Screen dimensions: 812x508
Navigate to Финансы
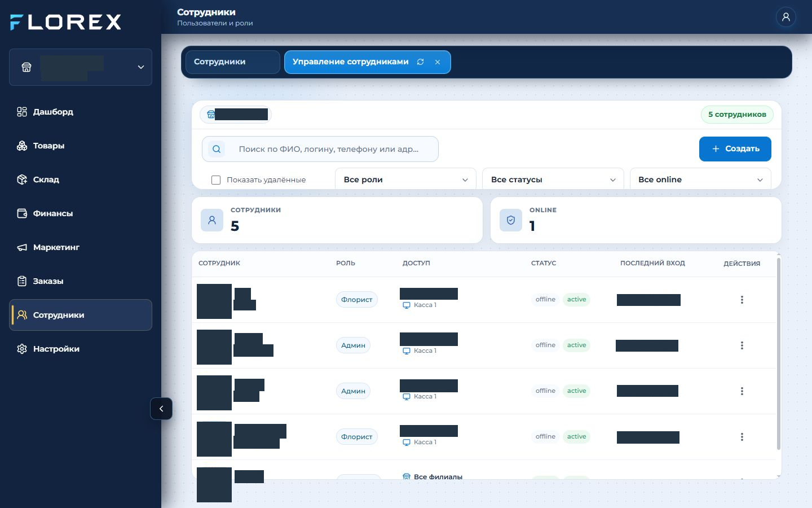pos(81,213)
